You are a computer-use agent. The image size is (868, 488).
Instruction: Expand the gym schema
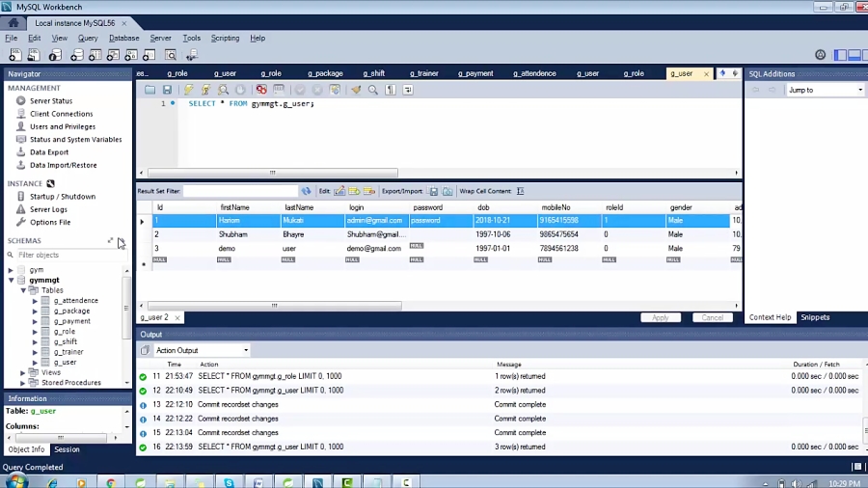point(11,270)
